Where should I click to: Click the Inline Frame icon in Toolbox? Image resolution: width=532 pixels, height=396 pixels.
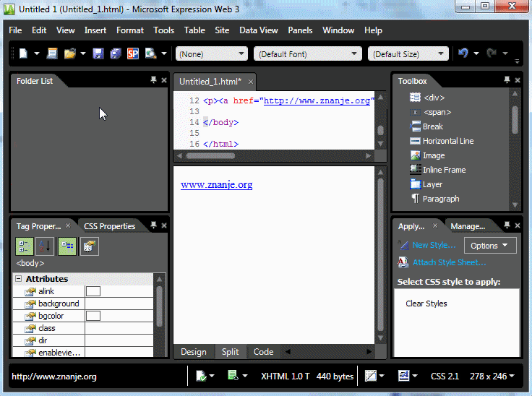pyautogui.click(x=415, y=170)
